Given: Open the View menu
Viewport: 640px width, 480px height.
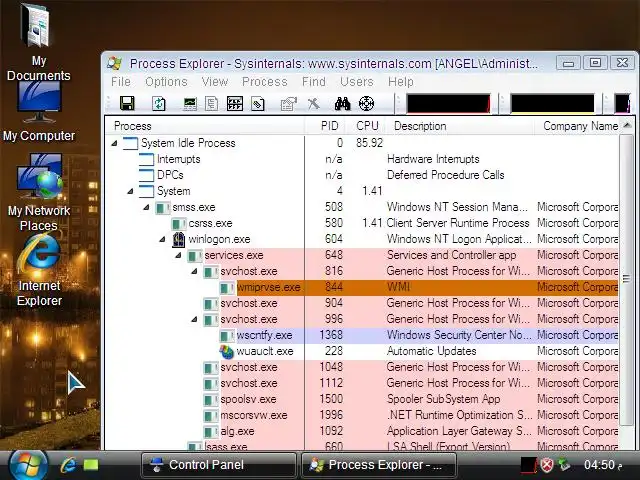Looking at the screenshot, I should click(215, 82).
